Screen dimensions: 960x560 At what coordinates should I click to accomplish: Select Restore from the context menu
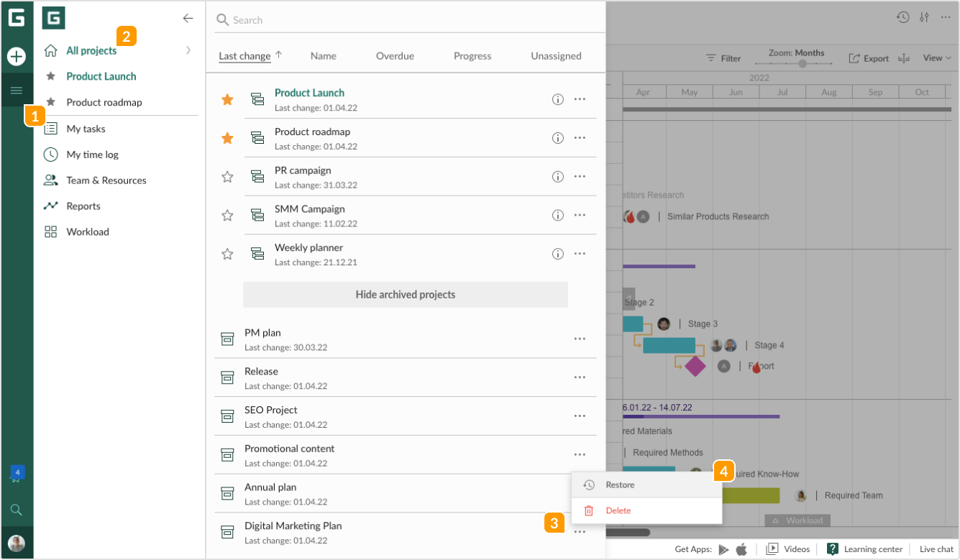[620, 485]
